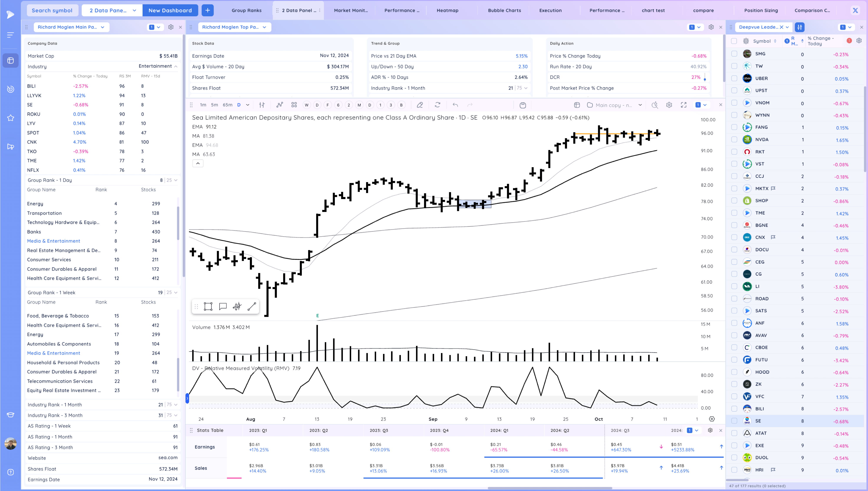Collapse the Industry Entertainment section chevron
The height and width of the screenshot is (491, 868).
pyautogui.click(x=176, y=66)
